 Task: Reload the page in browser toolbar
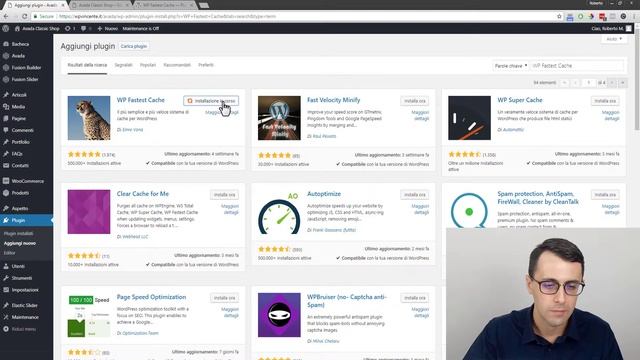click(x=24, y=16)
